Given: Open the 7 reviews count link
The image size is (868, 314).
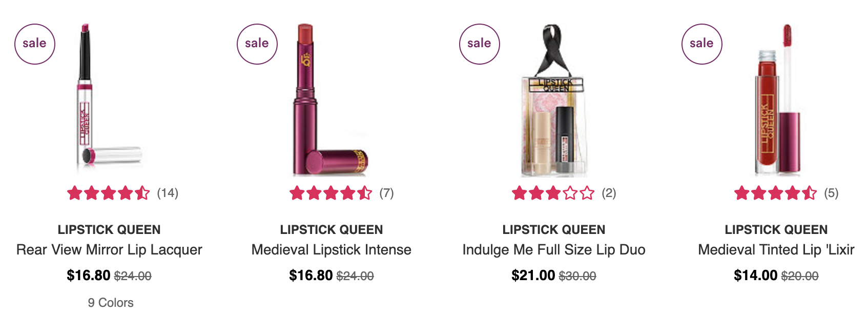Looking at the screenshot, I should pyautogui.click(x=387, y=193).
